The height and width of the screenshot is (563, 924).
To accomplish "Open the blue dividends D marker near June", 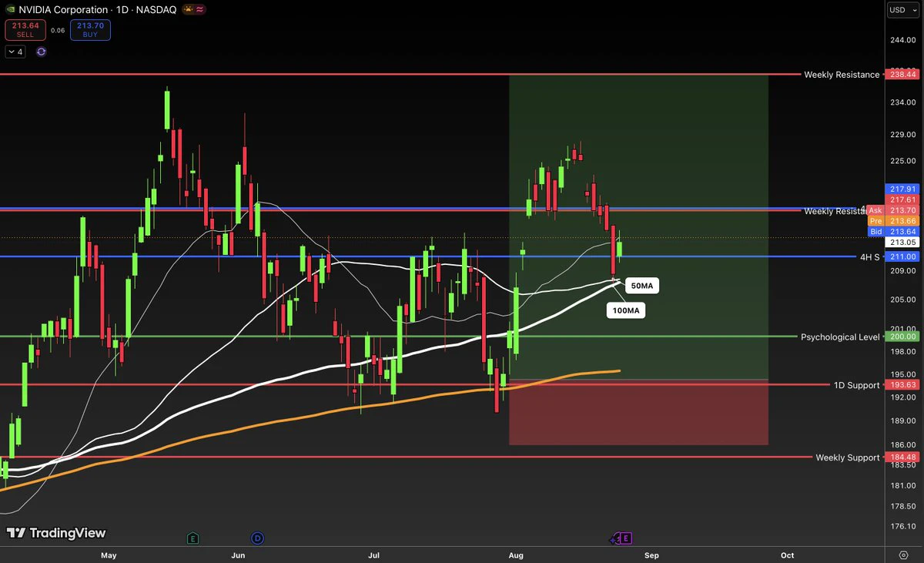I will pyautogui.click(x=257, y=538).
